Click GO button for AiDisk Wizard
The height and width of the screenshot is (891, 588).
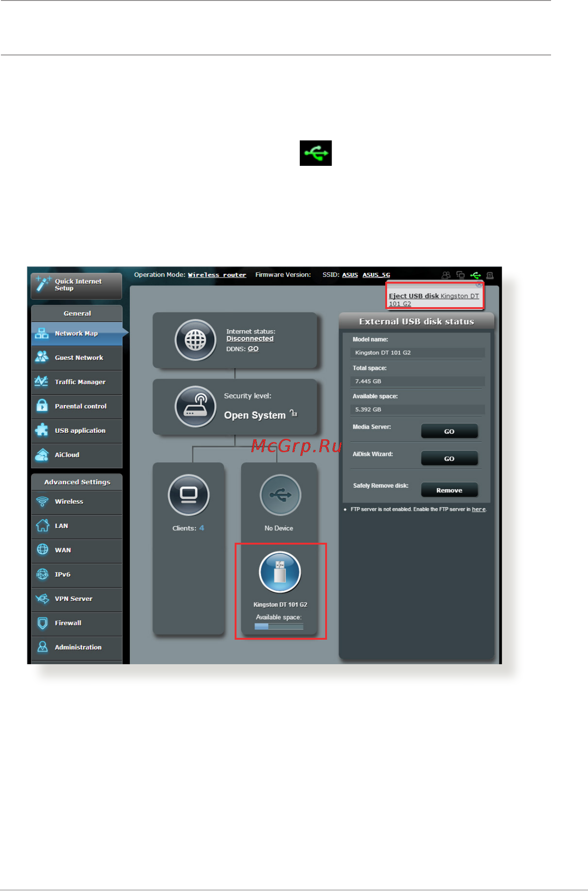[449, 458]
